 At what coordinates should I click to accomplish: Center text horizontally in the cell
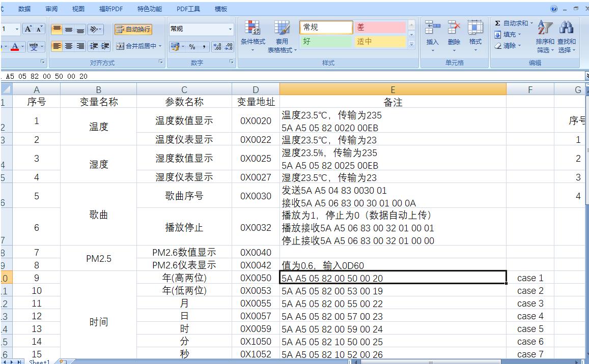click(x=69, y=46)
